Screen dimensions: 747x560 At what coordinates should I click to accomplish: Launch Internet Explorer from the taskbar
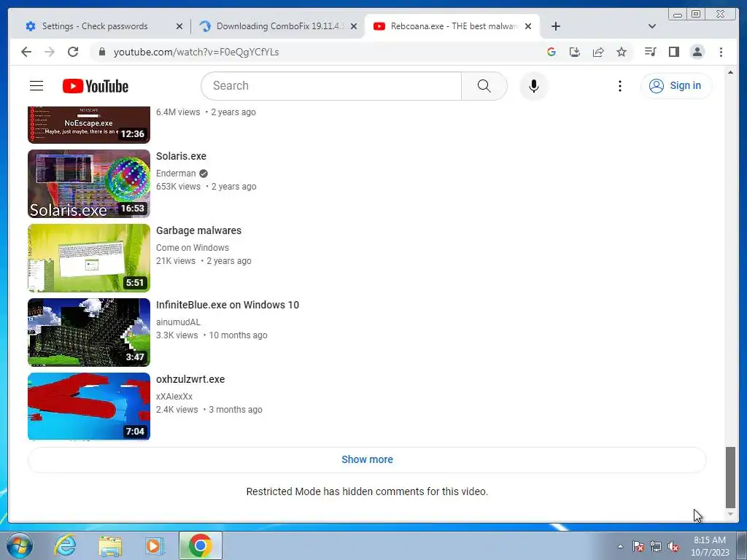64,545
